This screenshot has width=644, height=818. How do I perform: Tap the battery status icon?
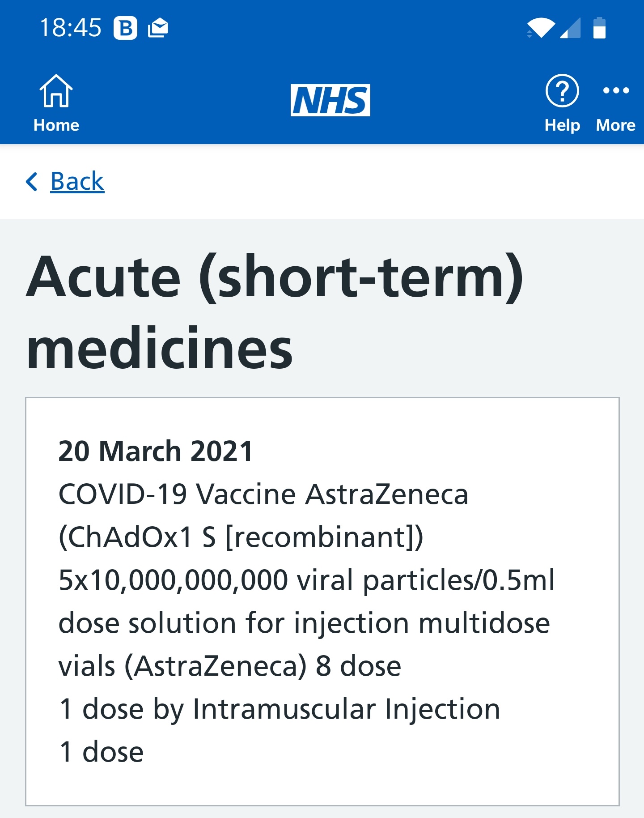(599, 28)
